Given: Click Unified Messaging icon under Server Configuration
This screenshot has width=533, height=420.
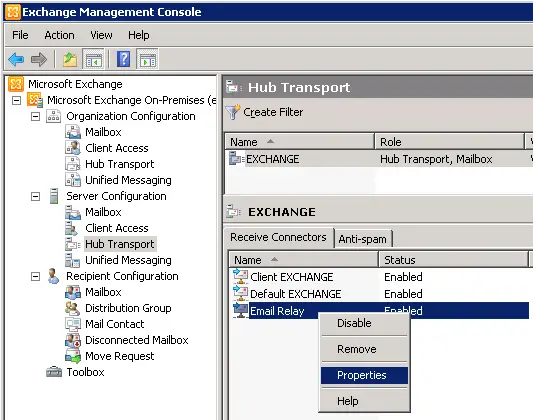Looking at the screenshot, I should [73, 260].
